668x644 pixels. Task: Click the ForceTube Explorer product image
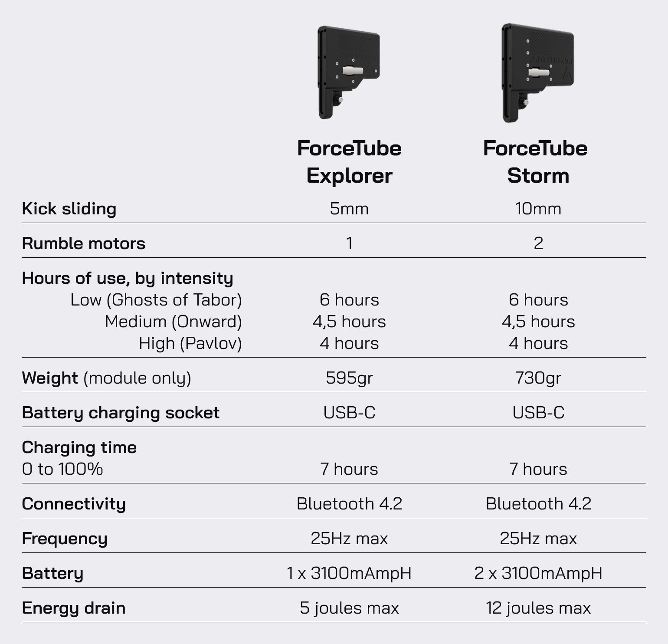coord(349,72)
